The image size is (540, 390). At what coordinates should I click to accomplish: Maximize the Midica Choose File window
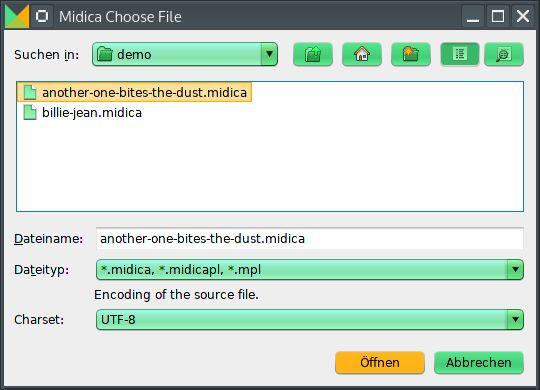pos(498,16)
